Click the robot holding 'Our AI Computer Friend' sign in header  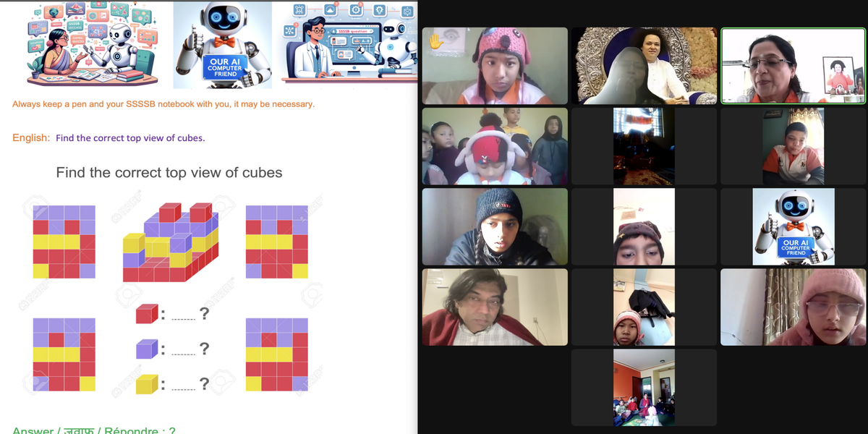[224, 44]
